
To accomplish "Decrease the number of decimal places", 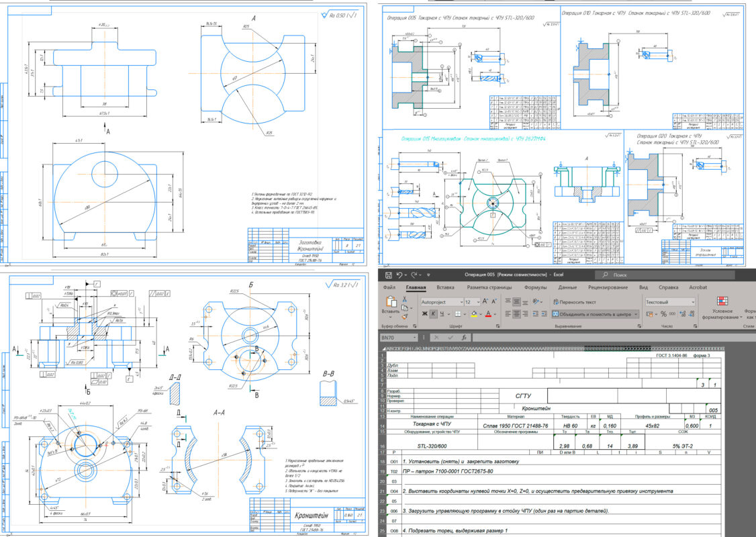I will (692, 314).
